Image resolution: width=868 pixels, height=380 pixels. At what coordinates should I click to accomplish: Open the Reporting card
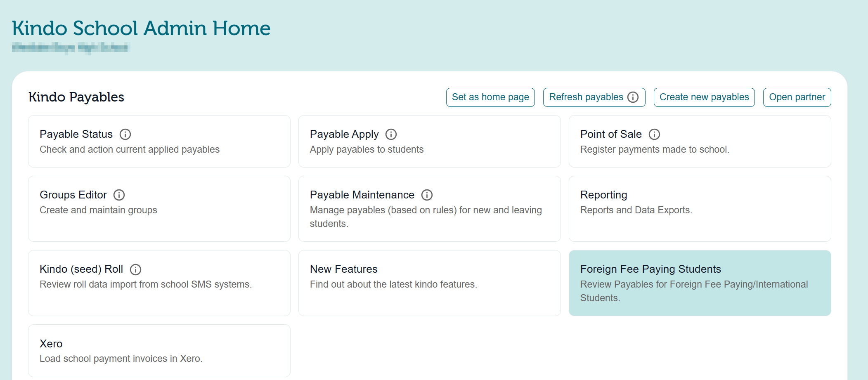click(700, 209)
